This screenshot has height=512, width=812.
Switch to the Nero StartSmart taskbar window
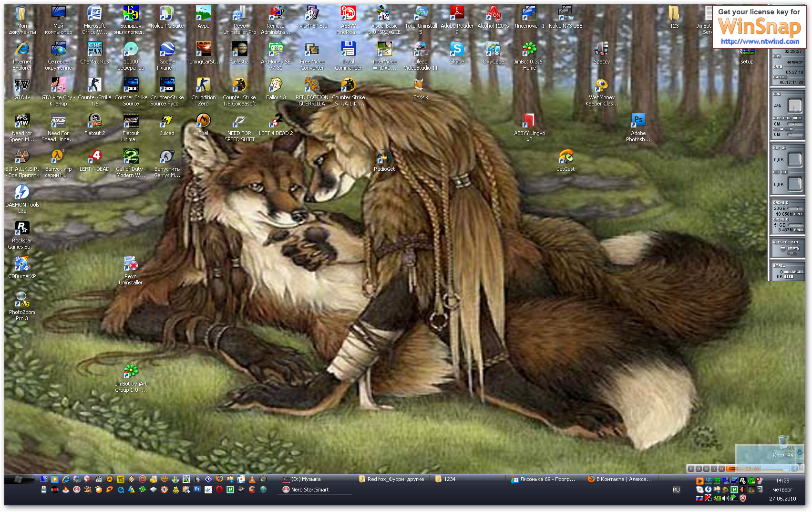coord(315,490)
